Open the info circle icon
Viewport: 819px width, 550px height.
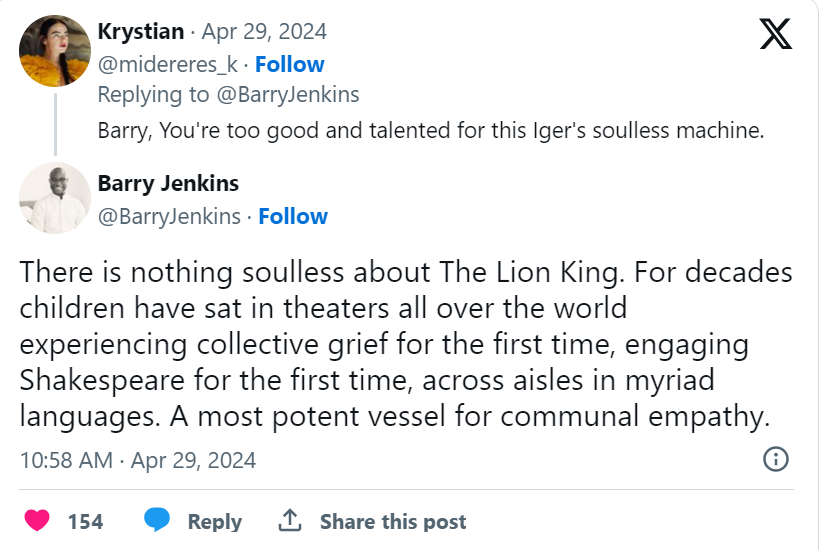point(776,459)
